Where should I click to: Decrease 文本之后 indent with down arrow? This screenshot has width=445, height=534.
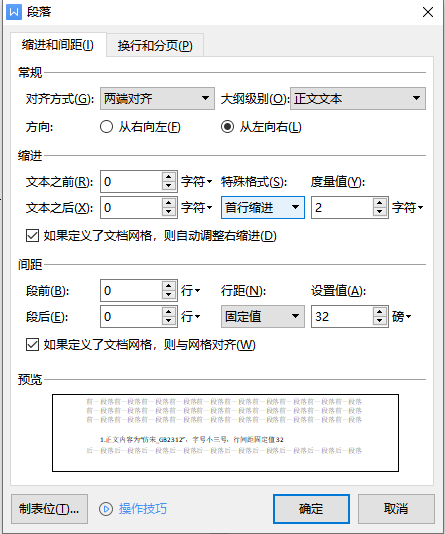point(169,212)
